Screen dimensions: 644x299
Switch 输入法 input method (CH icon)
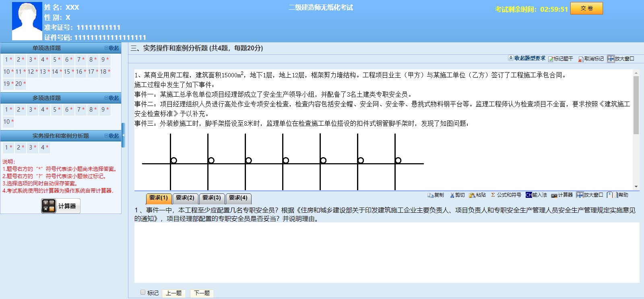(x=529, y=195)
